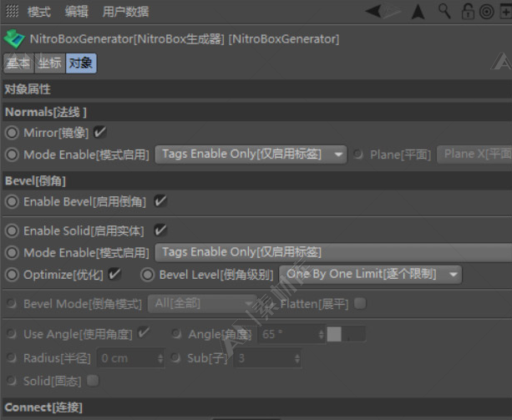Open the Plane X dropdown
This screenshot has height=420, width=512.
[x=474, y=154]
